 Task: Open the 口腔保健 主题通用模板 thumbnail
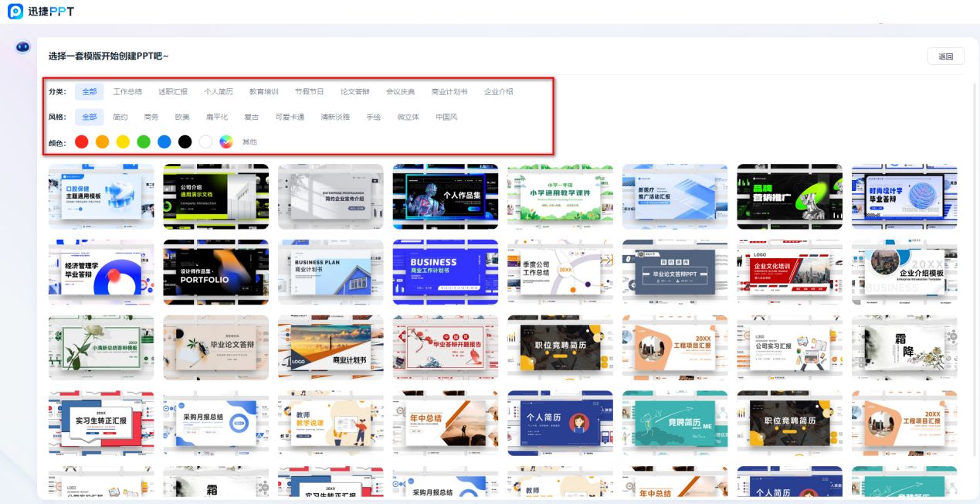101,196
